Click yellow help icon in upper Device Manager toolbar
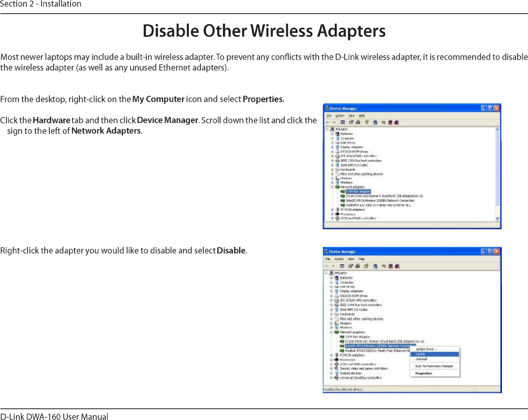528x420 pixels. pyautogui.click(x=366, y=122)
